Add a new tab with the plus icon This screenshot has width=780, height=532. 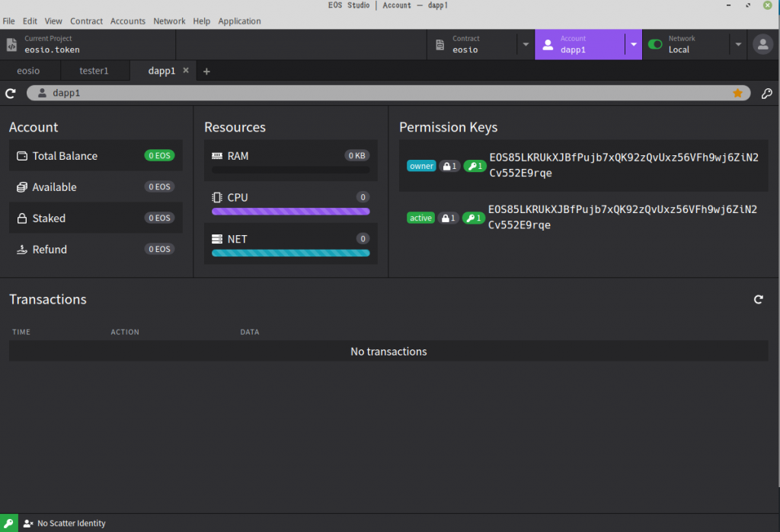(x=206, y=72)
